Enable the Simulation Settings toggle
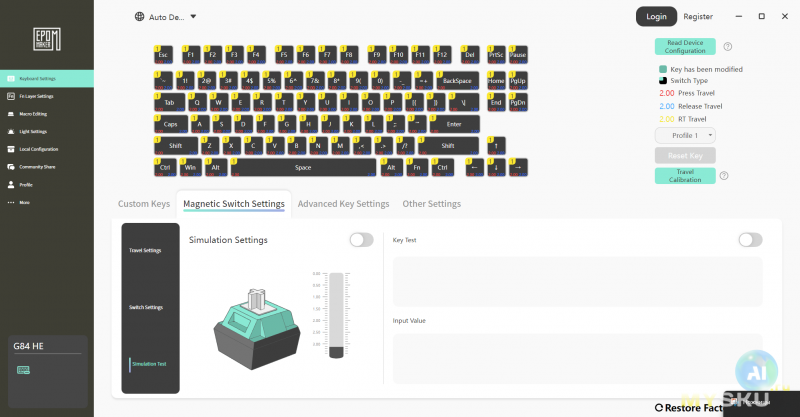Screen dimensions: 800x417 pyautogui.click(x=362, y=240)
